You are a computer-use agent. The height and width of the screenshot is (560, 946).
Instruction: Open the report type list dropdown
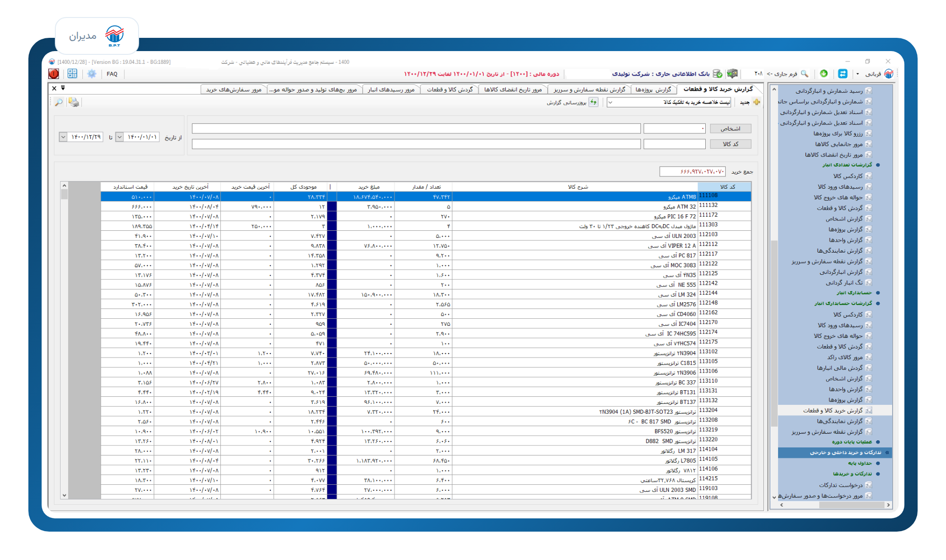(611, 102)
